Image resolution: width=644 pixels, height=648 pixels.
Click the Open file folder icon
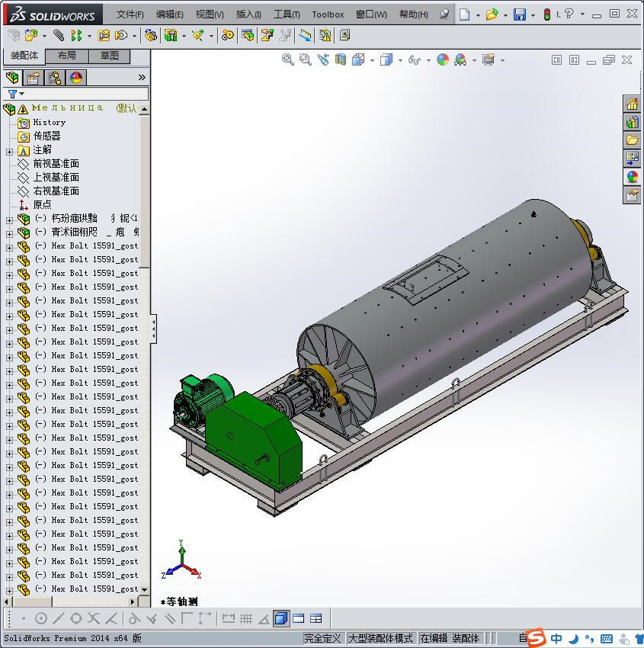point(492,14)
